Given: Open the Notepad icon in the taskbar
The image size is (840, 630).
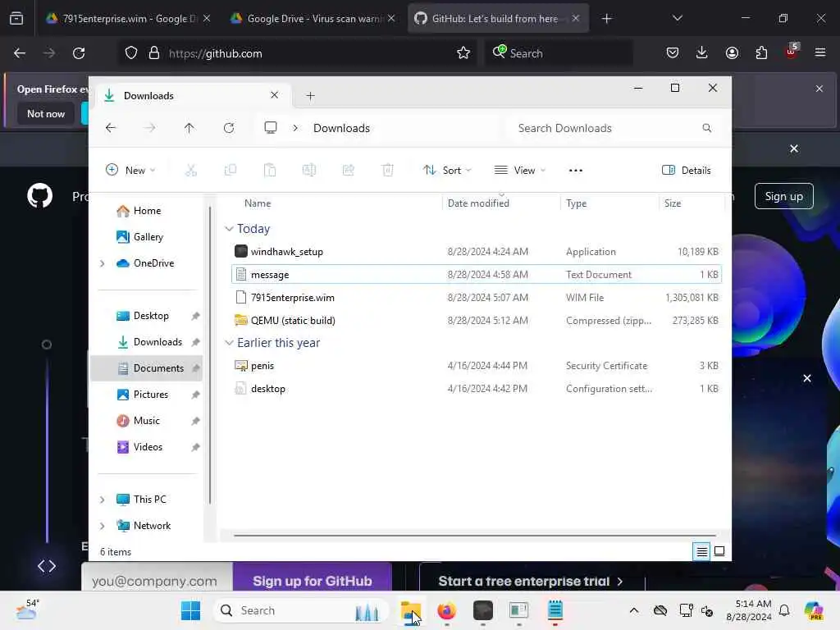Looking at the screenshot, I should click(x=555, y=610).
